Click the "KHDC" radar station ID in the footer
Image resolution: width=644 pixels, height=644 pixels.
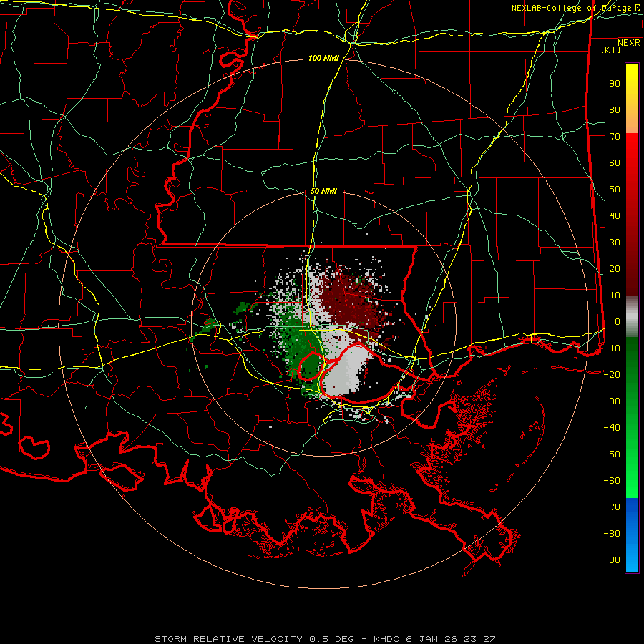coord(386,639)
